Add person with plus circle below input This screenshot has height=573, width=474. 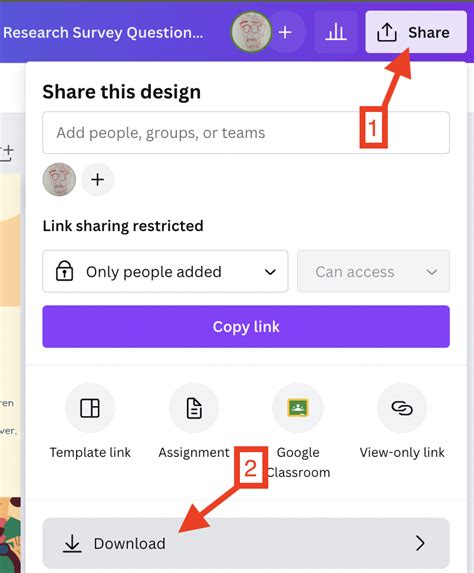point(97,179)
